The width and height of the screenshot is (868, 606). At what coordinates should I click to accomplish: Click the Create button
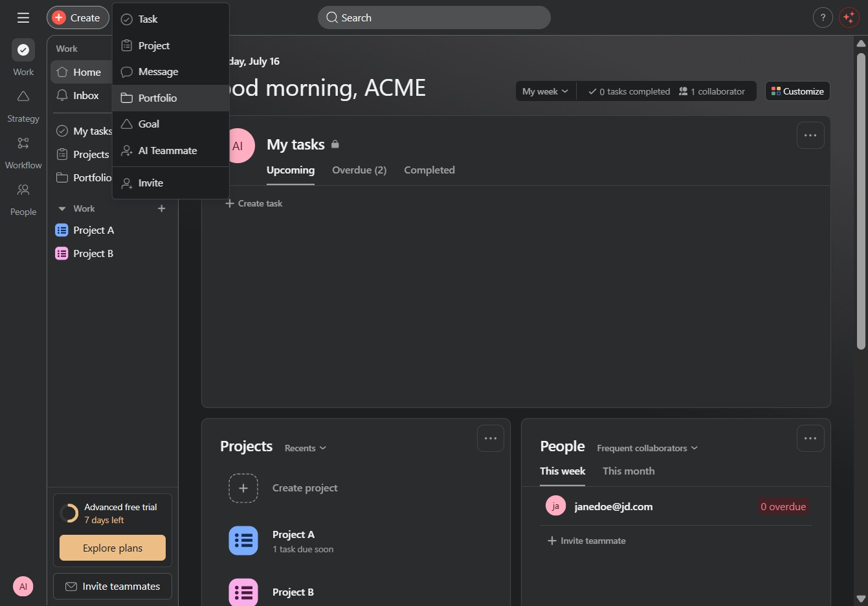tap(78, 17)
